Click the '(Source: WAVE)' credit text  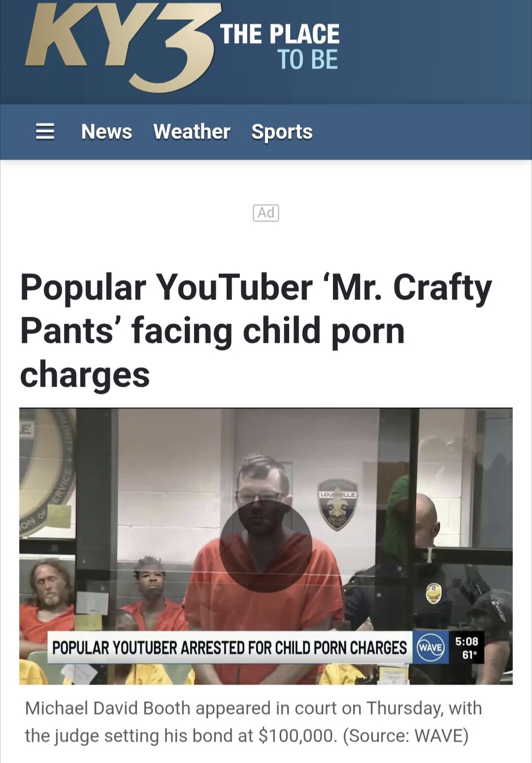(405, 735)
